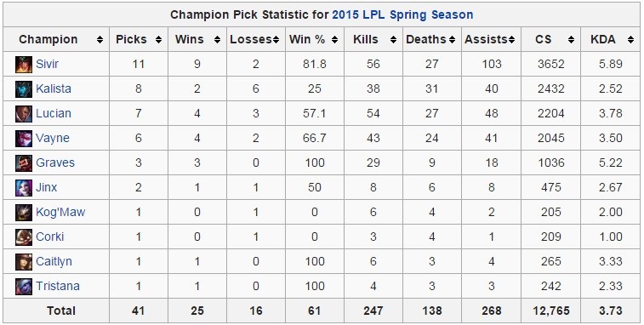Sort table by KDA column arrows
Screen dimensions: 644x325
(x=630, y=39)
